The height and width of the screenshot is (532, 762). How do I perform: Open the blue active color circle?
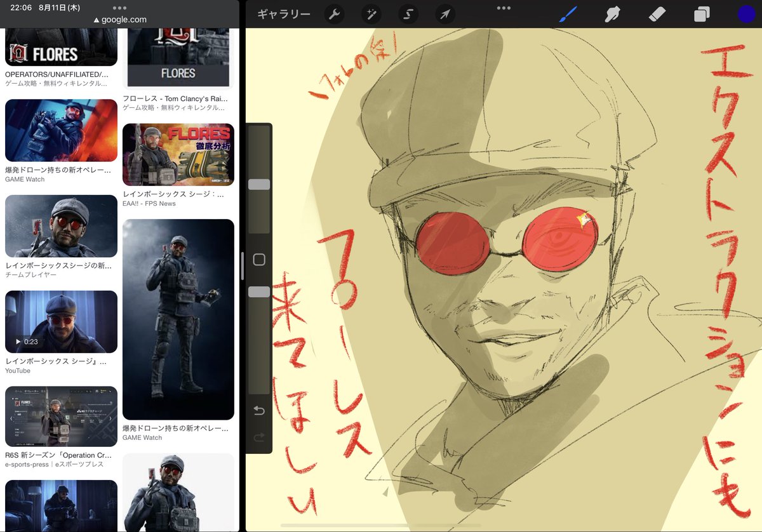[746, 14]
